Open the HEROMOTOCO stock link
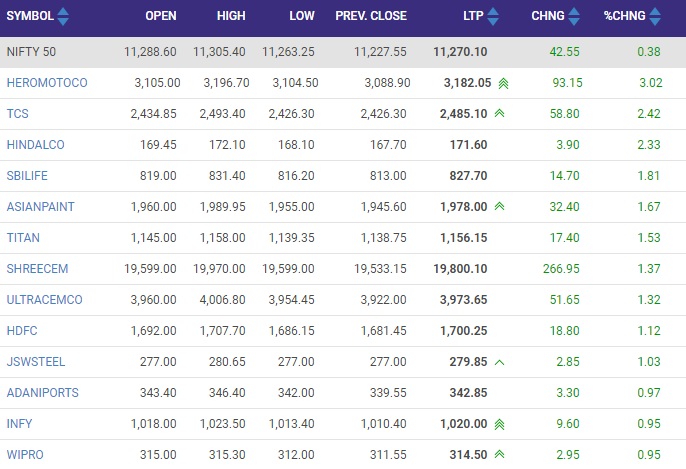The width and height of the screenshot is (686, 469). pos(47,83)
